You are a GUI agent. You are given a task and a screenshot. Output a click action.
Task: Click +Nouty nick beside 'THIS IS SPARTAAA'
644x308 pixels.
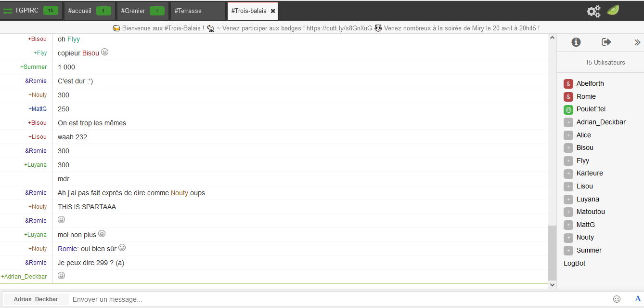[x=38, y=207]
